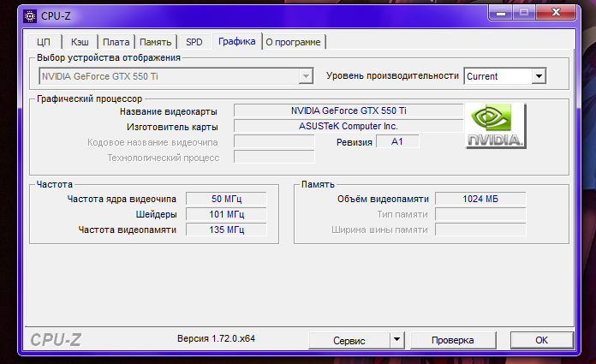Click the CPU-Z title bar icon
The width and height of the screenshot is (596, 364).
(x=30, y=16)
